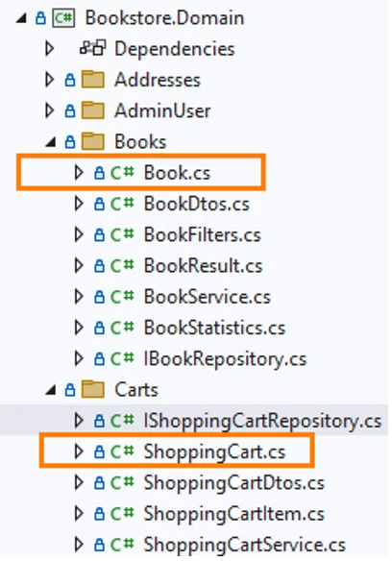The width and height of the screenshot is (392, 561).
Task: Click the Dependencies node icon
Action: click(x=93, y=48)
